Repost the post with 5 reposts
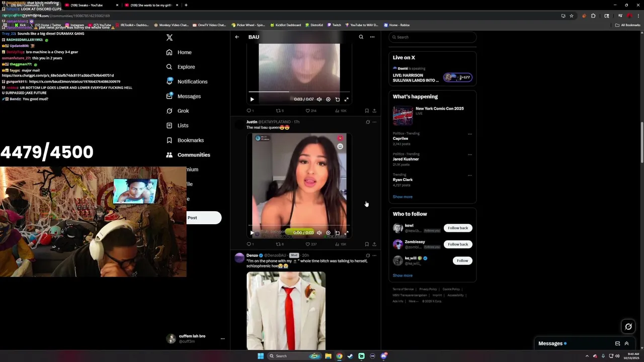This screenshot has height=362, width=644. (280, 111)
